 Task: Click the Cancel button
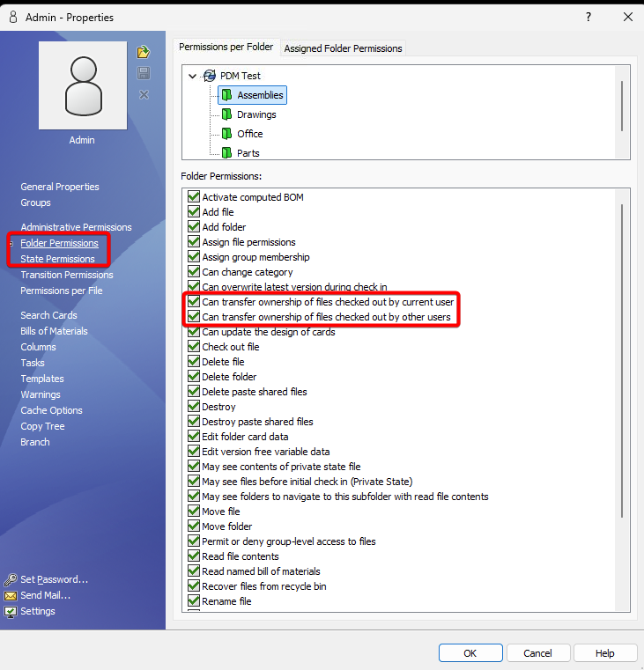click(x=538, y=653)
